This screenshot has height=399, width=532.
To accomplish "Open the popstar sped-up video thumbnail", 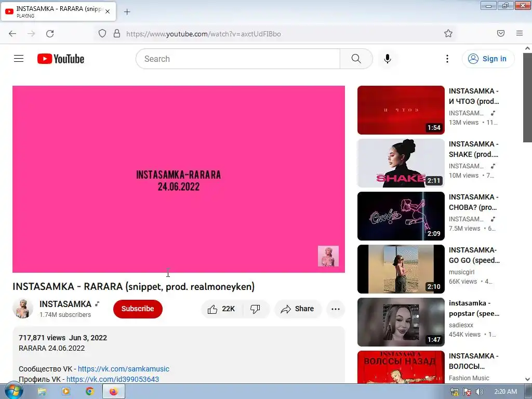I will [x=401, y=322].
